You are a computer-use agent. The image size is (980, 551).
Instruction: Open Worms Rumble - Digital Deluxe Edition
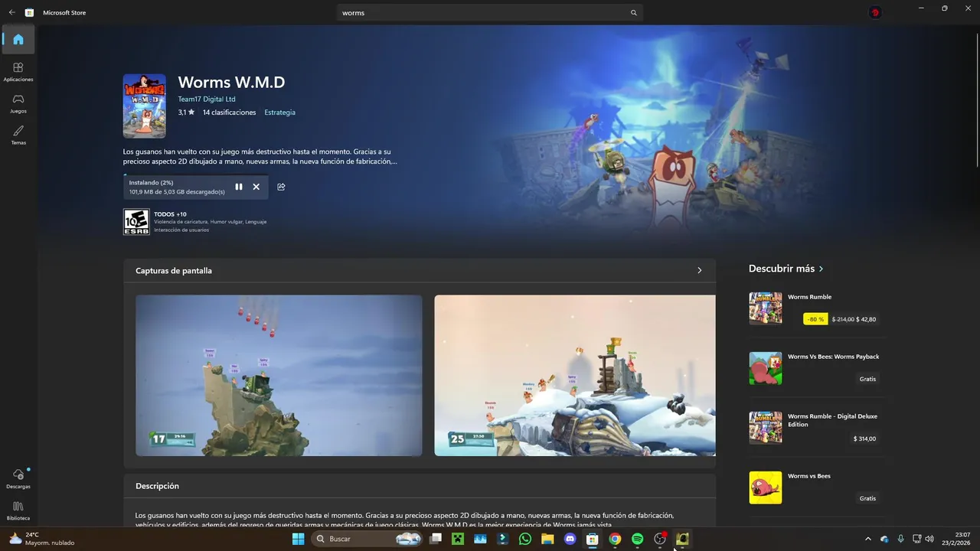click(x=816, y=428)
